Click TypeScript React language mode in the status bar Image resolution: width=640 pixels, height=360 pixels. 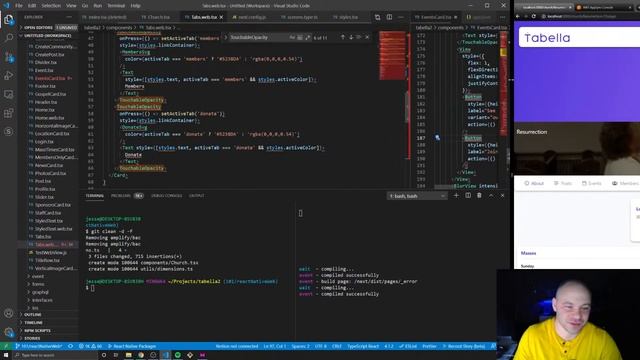[363, 346]
